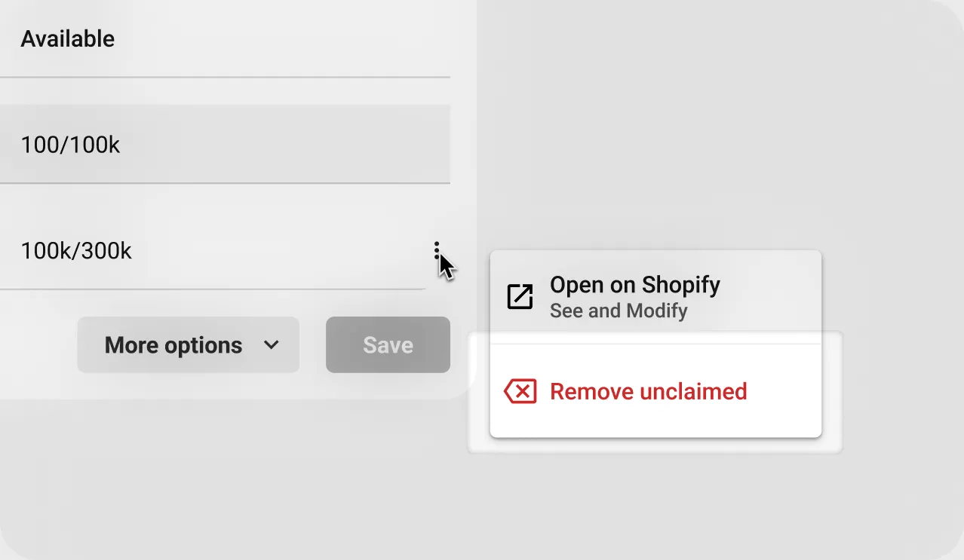Image resolution: width=964 pixels, height=560 pixels.
Task: Click the external-link icon beside Open on Shopify
Action: pyautogui.click(x=520, y=297)
